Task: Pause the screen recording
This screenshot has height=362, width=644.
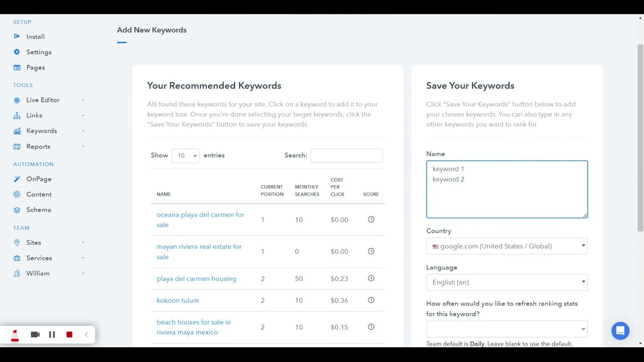Action: pos(52,335)
